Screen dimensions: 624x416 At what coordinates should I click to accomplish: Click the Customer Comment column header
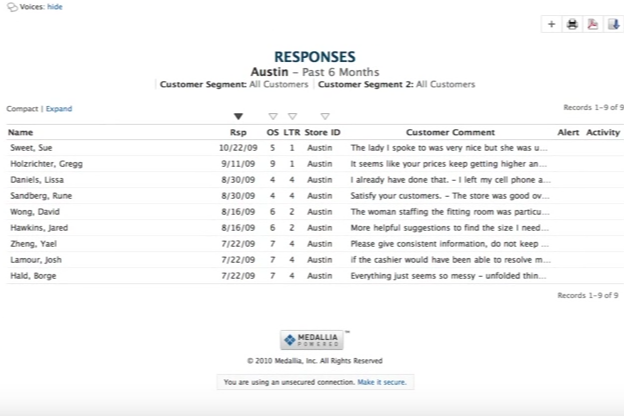point(450,132)
